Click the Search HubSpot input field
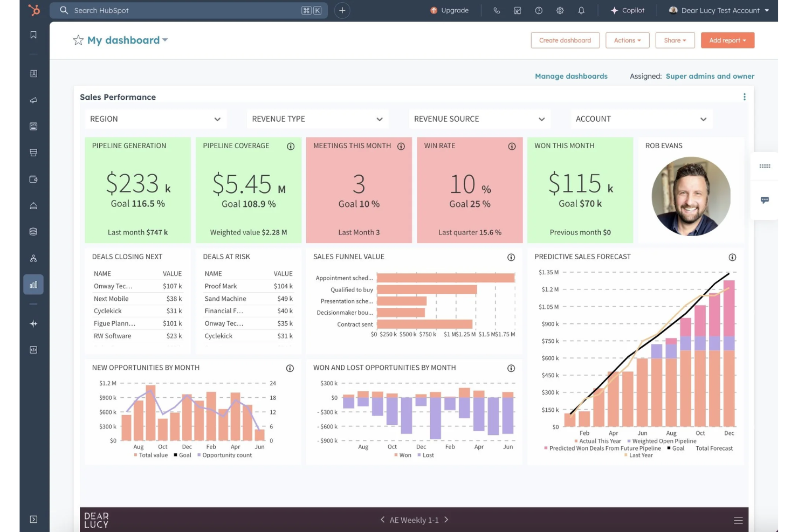This screenshot has width=798, height=532. (x=162, y=10)
